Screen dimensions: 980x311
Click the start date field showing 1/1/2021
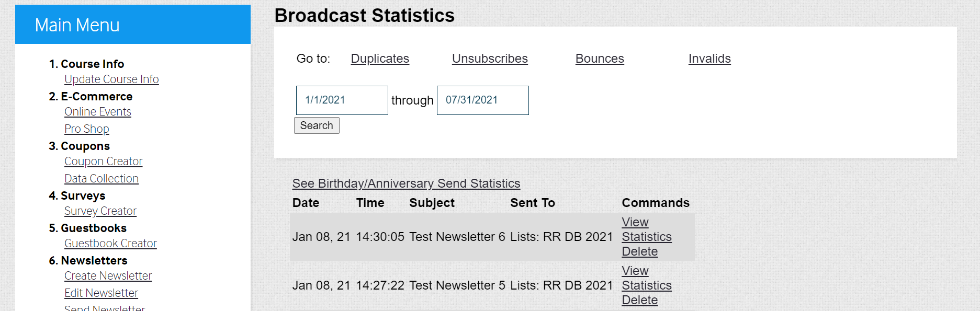pyautogui.click(x=342, y=100)
